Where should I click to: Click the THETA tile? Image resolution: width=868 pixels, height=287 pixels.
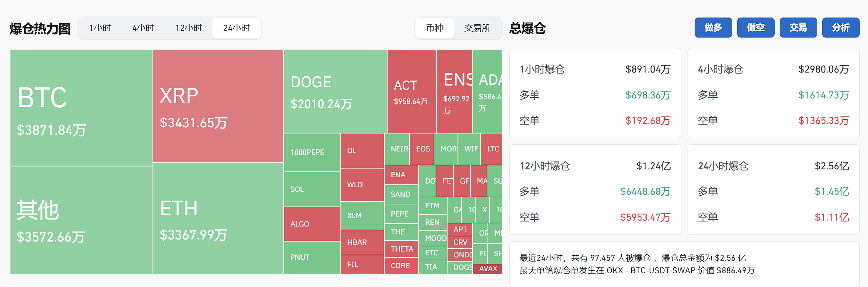[401, 249]
